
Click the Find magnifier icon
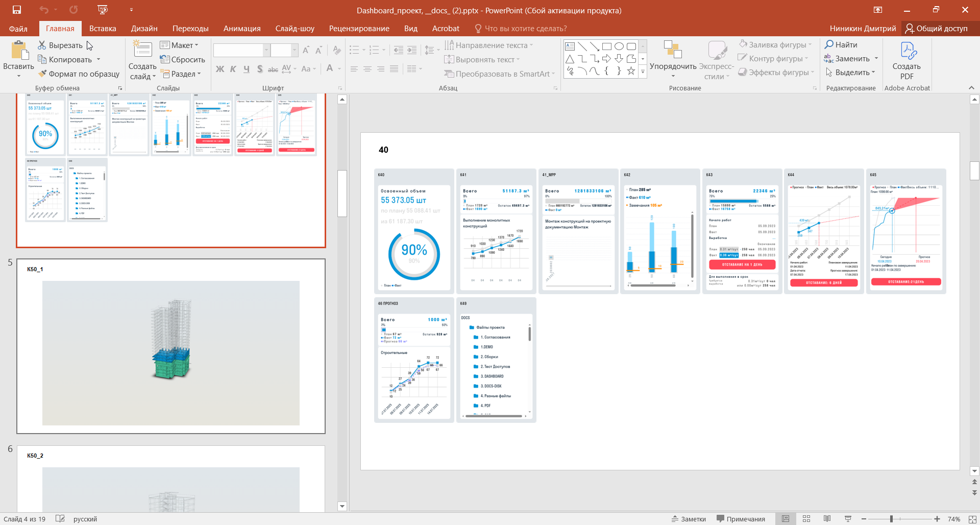coord(829,45)
